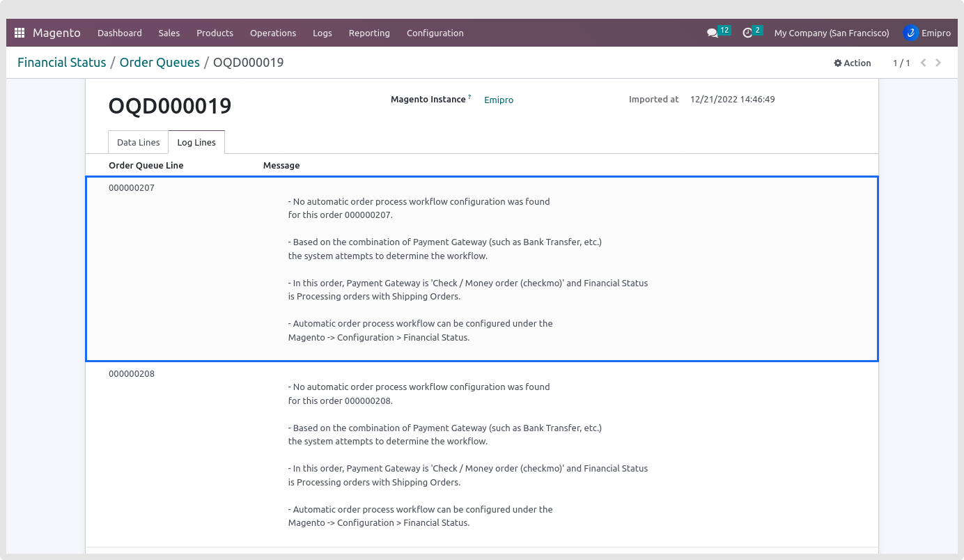Viewport: 964px width, 560px height.
Task: Click the Magento Instance help tooltip
Action: [x=469, y=97]
